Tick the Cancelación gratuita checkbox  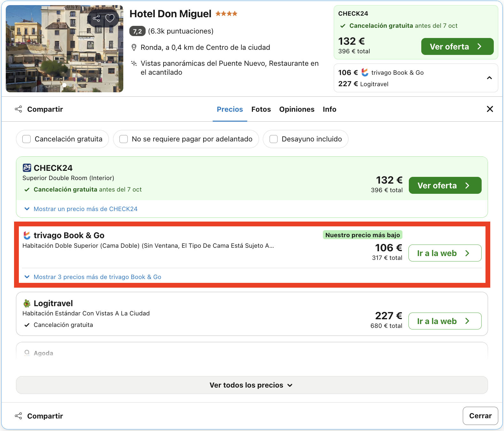click(27, 139)
